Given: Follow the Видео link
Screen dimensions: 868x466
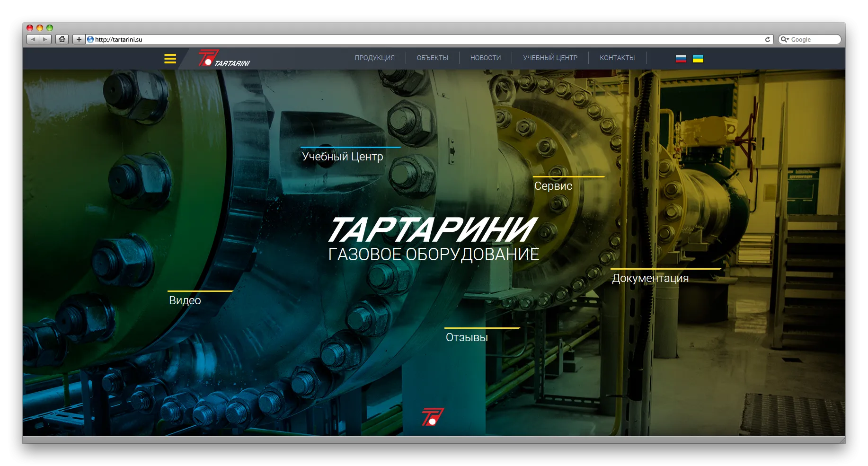Looking at the screenshot, I should coord(185,300).
